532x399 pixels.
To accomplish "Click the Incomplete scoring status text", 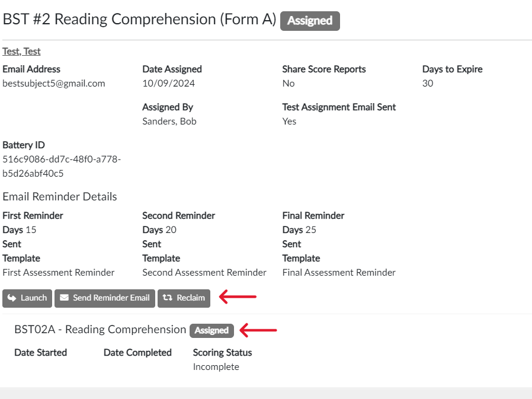I will tap(216, 367).
